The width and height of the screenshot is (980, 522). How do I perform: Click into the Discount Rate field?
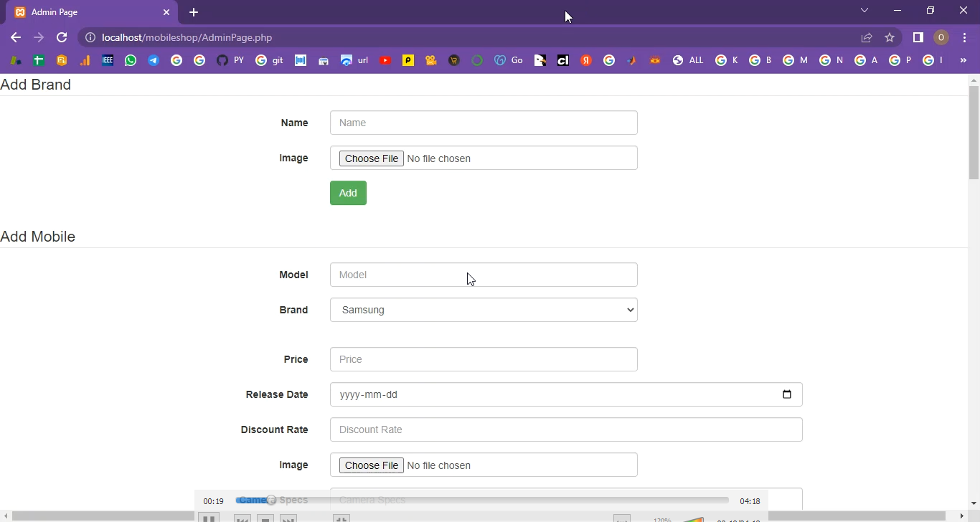[x=565, y=430]
